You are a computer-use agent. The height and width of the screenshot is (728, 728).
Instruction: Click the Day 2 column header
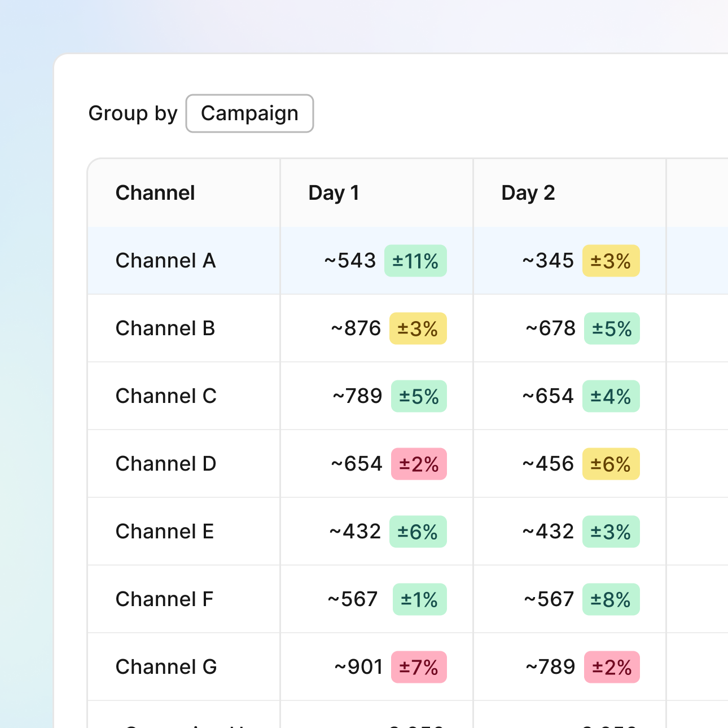[528, 193]
